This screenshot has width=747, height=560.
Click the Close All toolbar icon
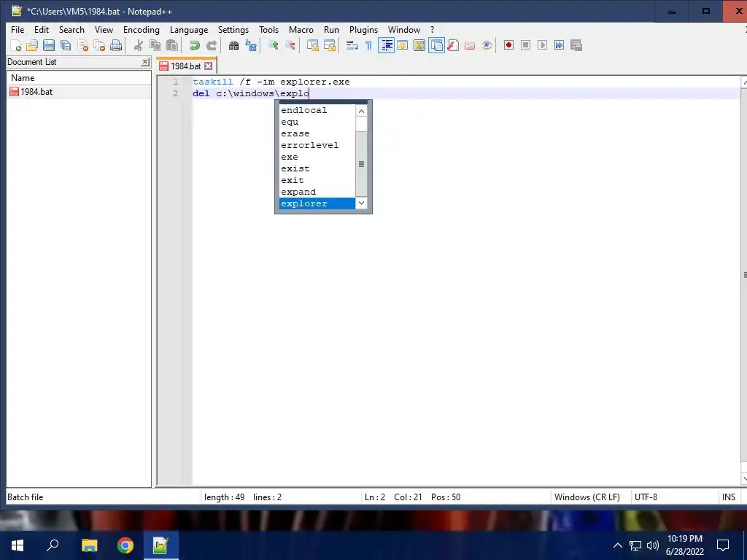pos(99,45)
